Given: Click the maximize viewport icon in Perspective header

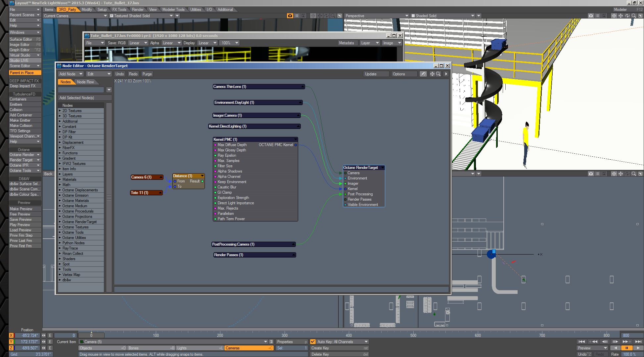Looking at the screenshot, I should tap(640, 16).
